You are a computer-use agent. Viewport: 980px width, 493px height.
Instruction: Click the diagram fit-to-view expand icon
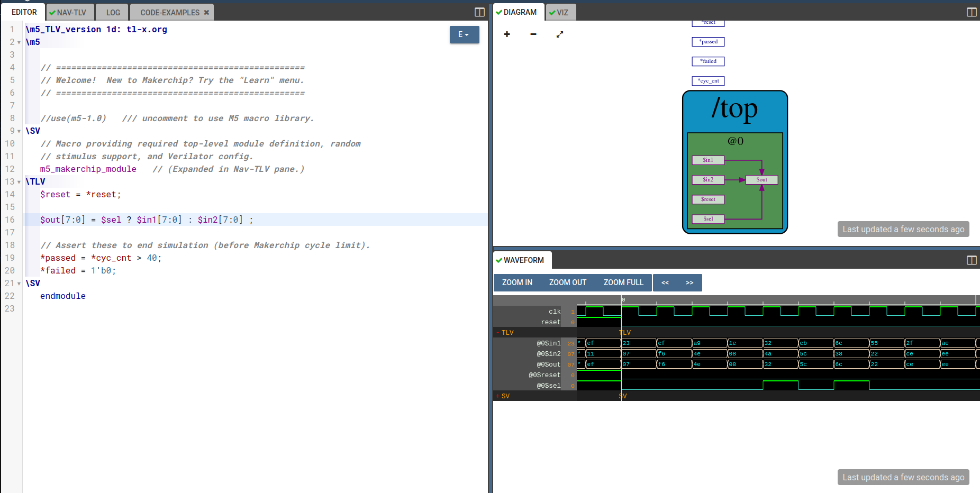pyautogui.click(x=560, y=34)
